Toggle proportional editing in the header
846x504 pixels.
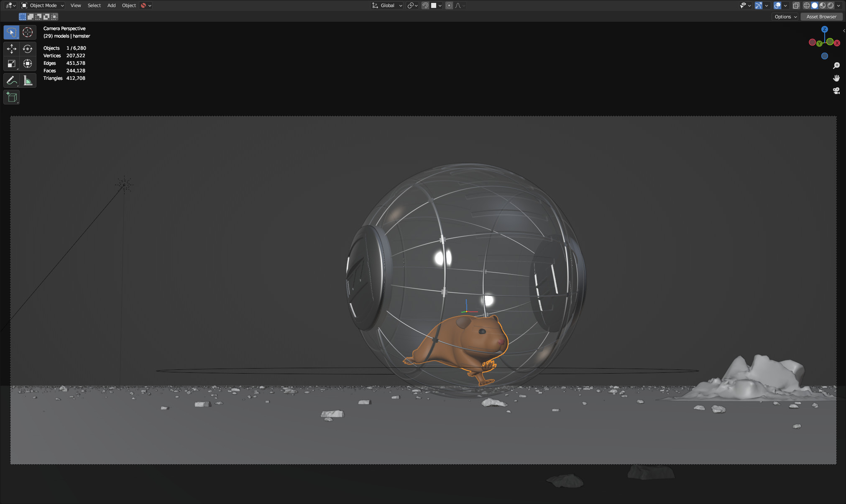click(x=449, y=5)
